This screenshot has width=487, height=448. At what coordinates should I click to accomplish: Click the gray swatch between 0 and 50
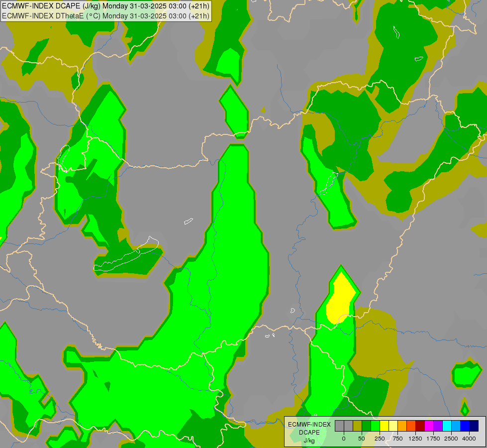(x=348, y=426)
